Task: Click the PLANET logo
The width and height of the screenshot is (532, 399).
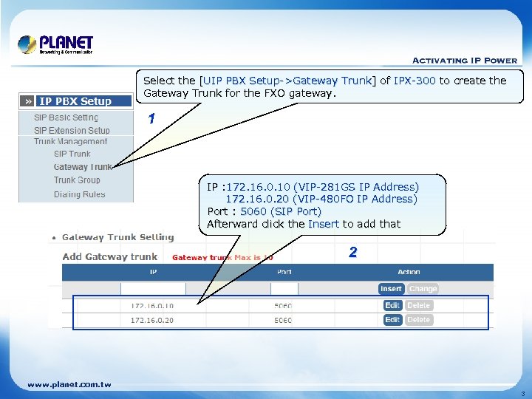Action: [x=55, y=44]
